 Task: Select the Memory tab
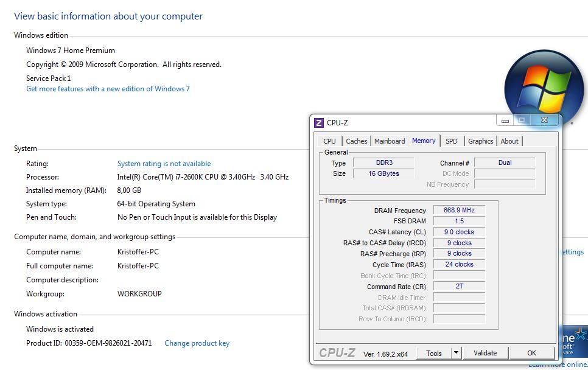tap(424, 141)
